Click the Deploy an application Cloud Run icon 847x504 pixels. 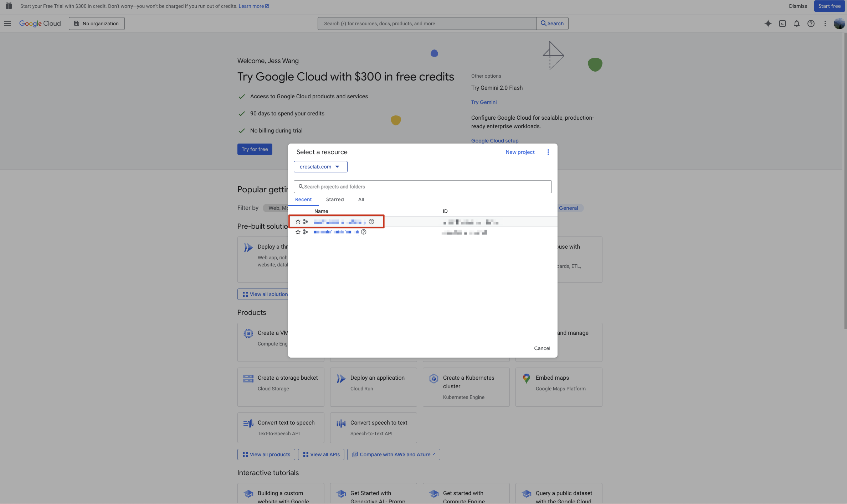coord(341,378)
